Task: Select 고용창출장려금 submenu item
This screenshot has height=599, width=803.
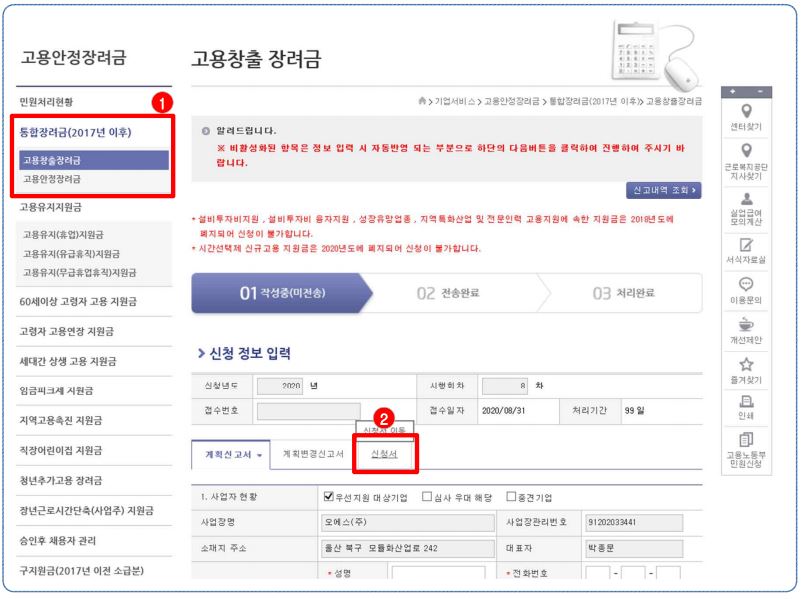Action: [94, 160]
